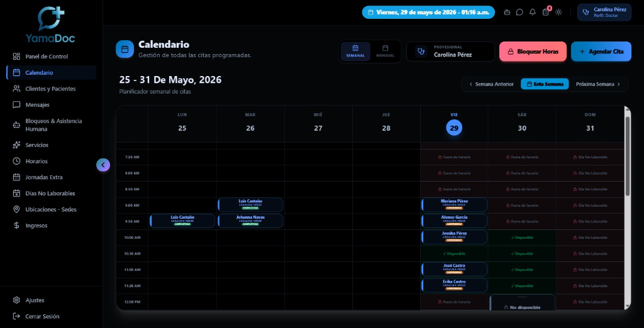Click No disponible block on Saturday
The height and width of the screenshot is (328, 644).
[522, 303]
